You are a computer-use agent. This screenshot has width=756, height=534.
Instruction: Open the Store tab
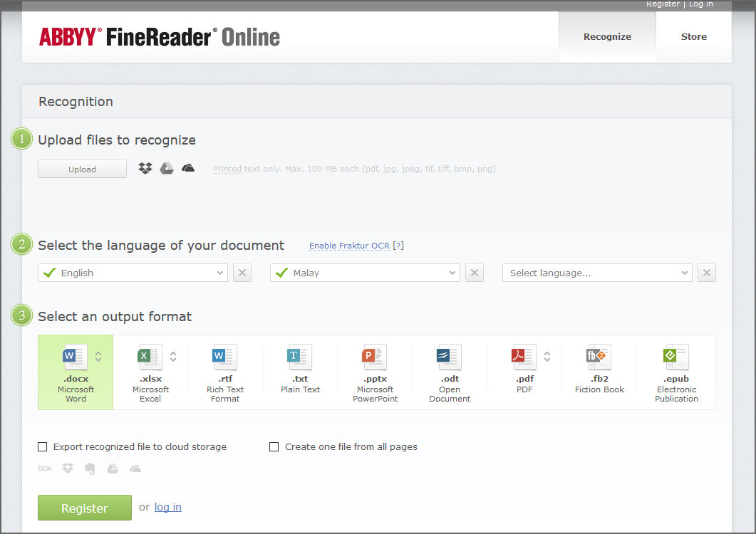tap(694, 36)
